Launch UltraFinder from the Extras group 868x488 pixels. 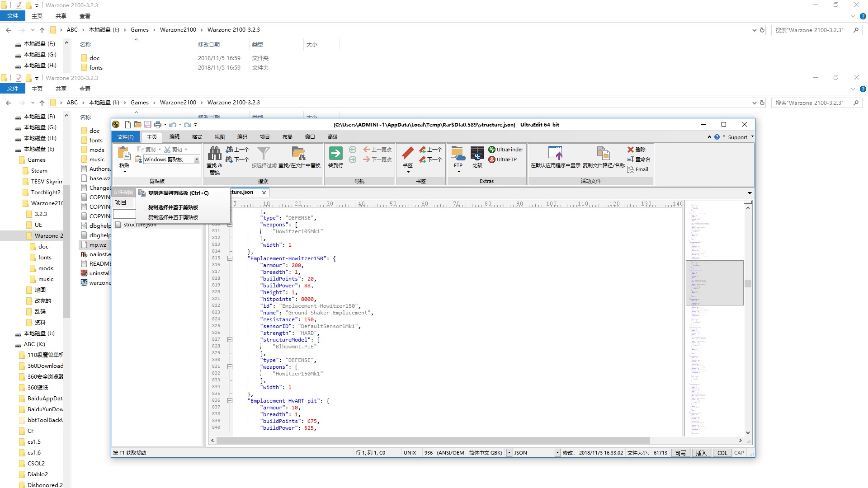pos(505,150)
